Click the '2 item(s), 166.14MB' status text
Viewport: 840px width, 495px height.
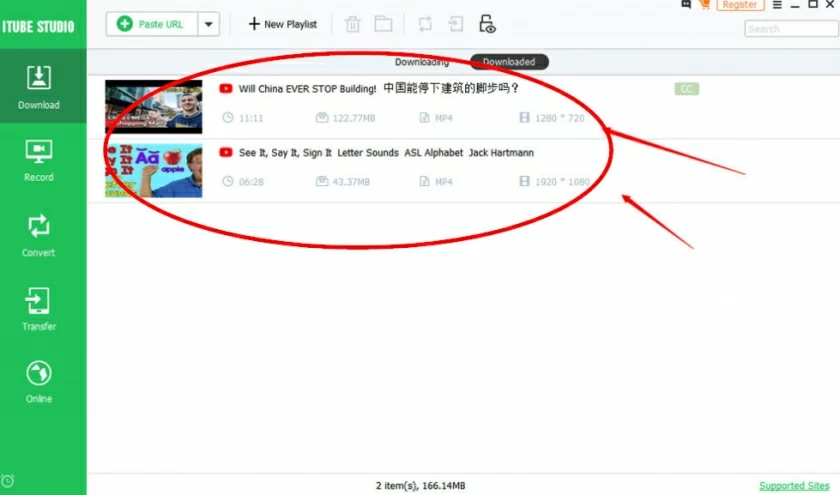(421, 486)
